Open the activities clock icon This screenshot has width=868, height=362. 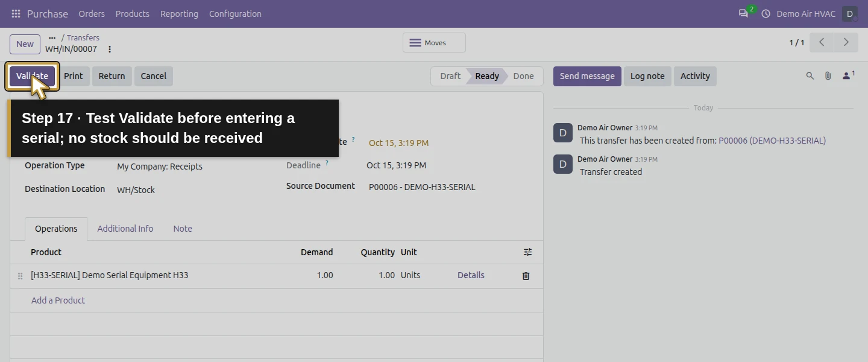click(x=766, y=13)
